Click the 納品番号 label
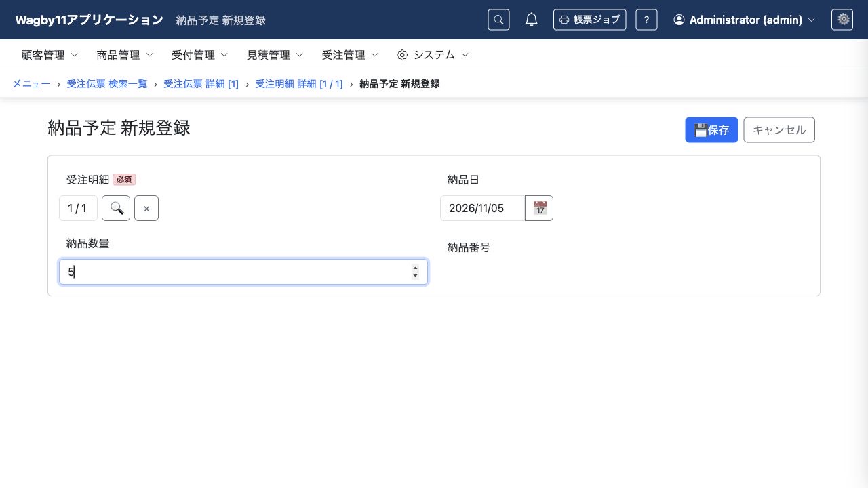Screen dimensions: 868x488 tap(469, 247)
